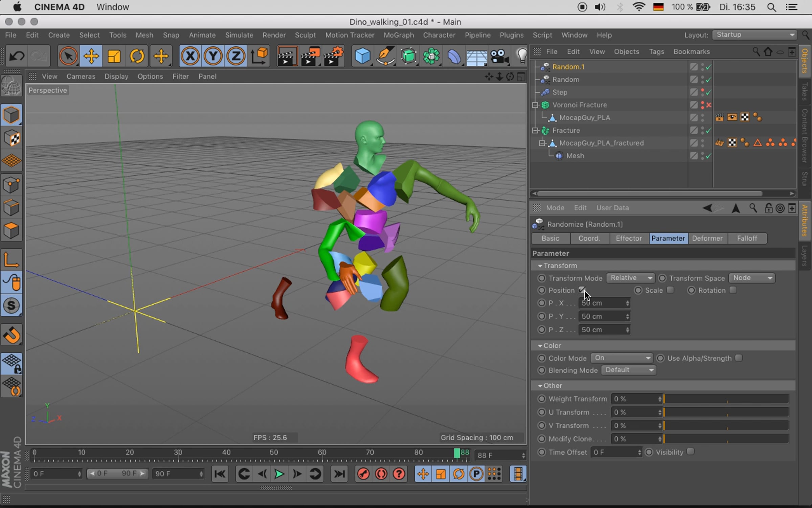Enable the Scale checkbox in Transform
This screenshot has width=812, height=508.
click(x=670, y=290)
